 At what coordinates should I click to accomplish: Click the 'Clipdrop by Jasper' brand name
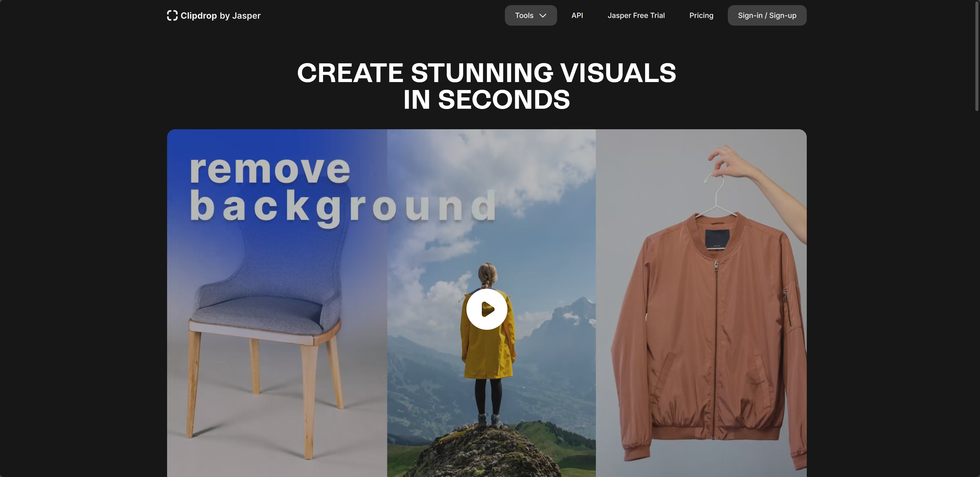pyautogui.click(x=220, y=16)
